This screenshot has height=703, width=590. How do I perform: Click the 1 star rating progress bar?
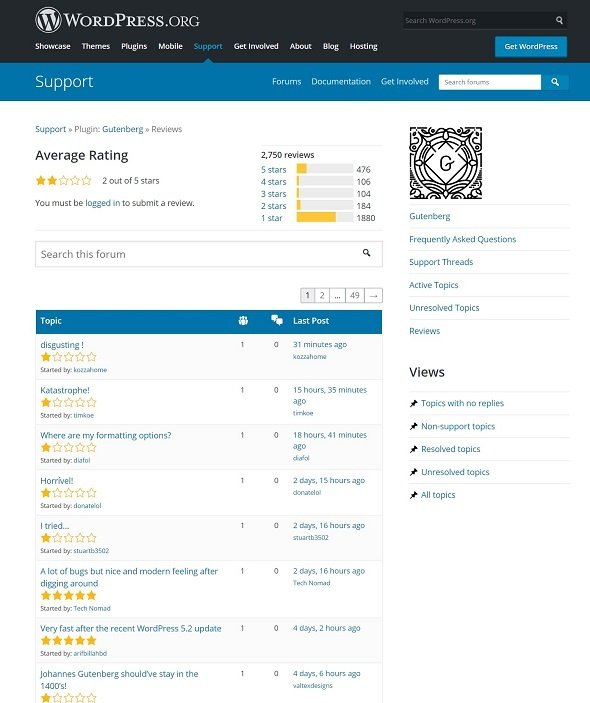(x=325, y=217)
